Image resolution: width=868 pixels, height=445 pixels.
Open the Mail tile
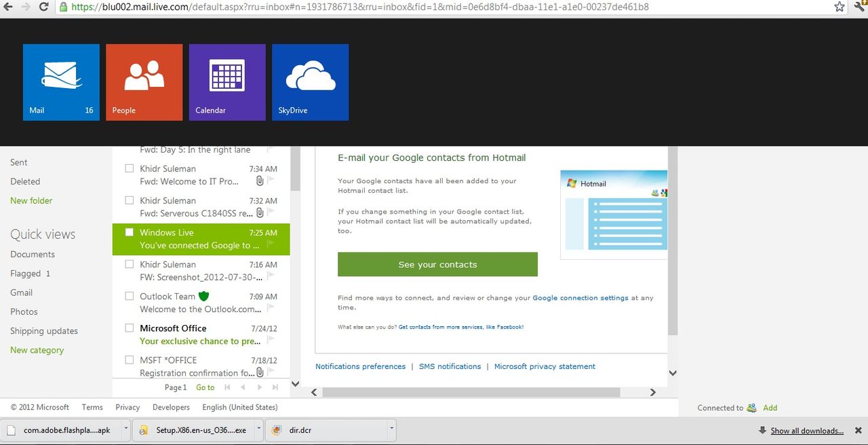61,82
